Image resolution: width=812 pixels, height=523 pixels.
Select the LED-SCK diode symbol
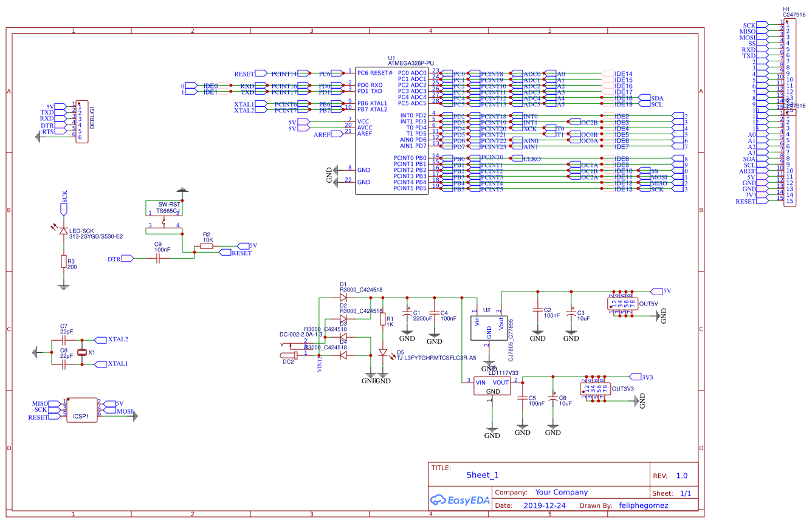63,231
